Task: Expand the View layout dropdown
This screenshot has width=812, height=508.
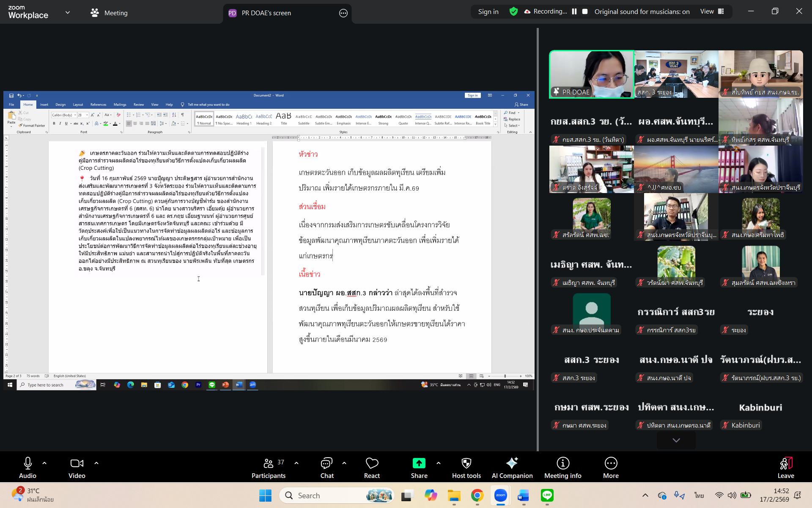Action: coord(712,12)
